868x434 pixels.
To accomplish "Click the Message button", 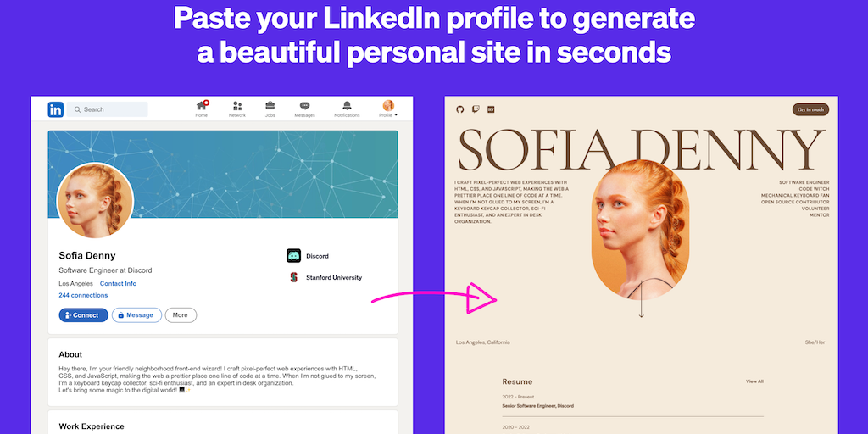I will click(136, 315).
